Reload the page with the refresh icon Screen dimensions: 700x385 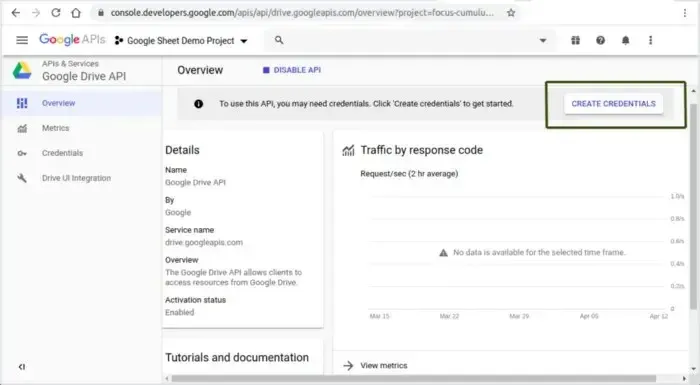56,13
